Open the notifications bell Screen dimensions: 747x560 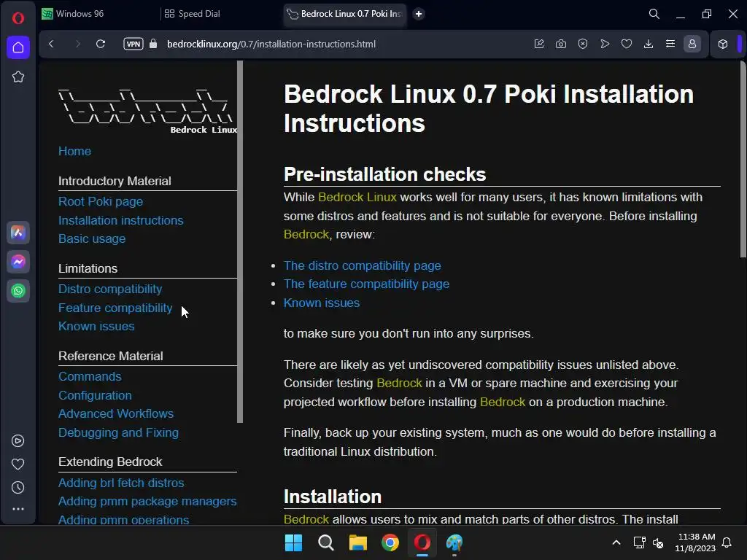coord(727,542)
